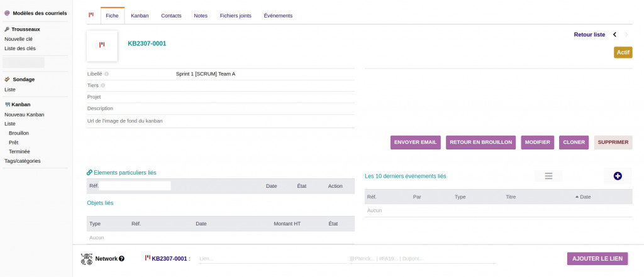Click the Action column header

335,186
